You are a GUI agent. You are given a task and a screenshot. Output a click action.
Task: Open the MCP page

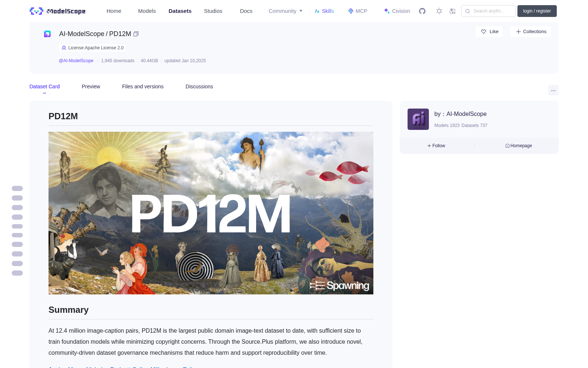tap(358, 11)
